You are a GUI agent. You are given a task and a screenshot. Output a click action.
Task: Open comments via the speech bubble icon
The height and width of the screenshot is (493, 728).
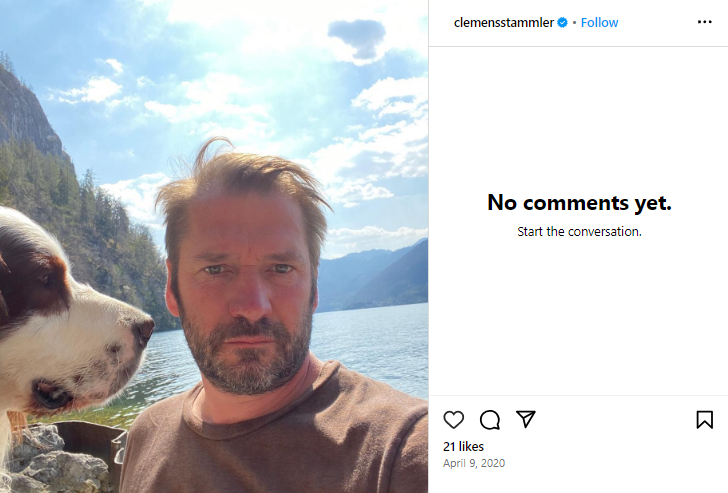(x=490, y=420)
